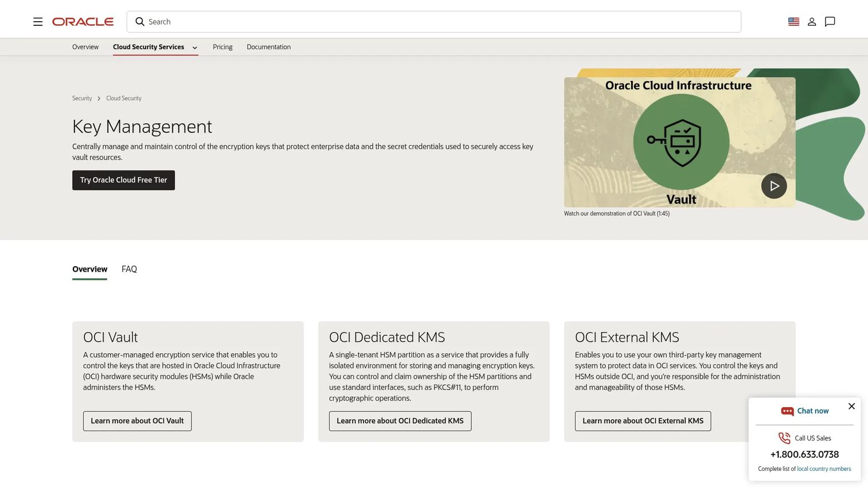
Task: Click Learn more about OCI External KMS
Action: click(643, 421)
